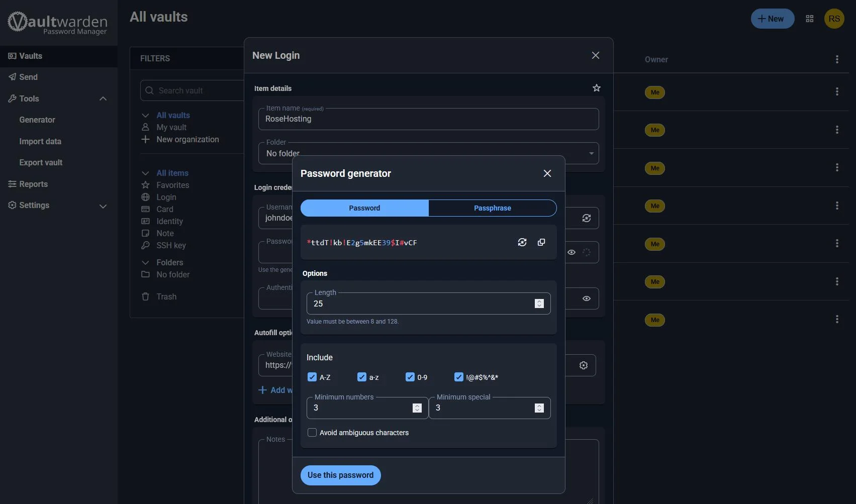This screenshot has width=856, height=504.
Task: Regenerate the password in the generator
Action: click(x=522, y=242)
